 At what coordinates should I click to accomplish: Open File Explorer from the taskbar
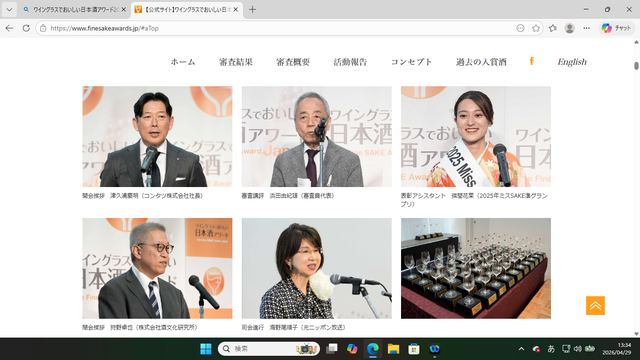[393, 349]
